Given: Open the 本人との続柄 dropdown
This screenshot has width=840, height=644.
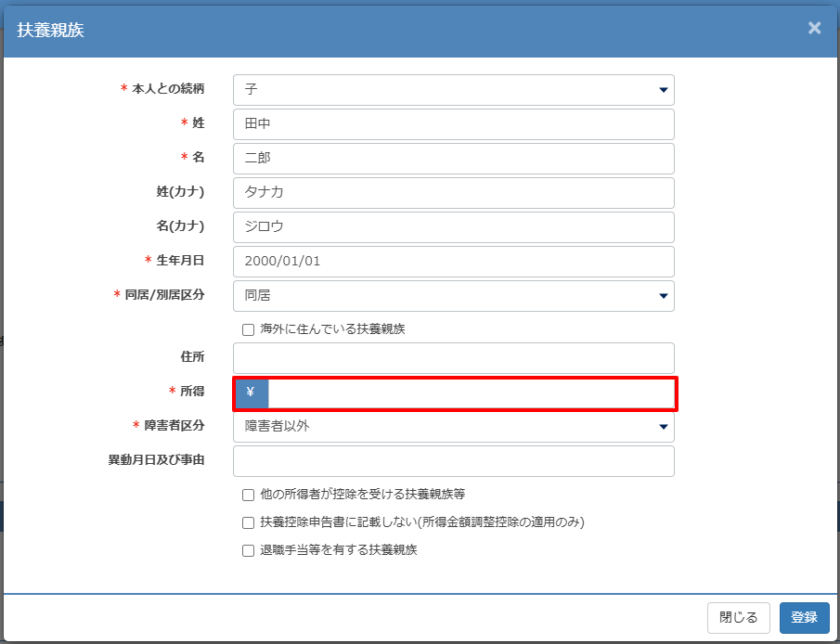Looking at the screenshot, I should [x=453, y=90].
